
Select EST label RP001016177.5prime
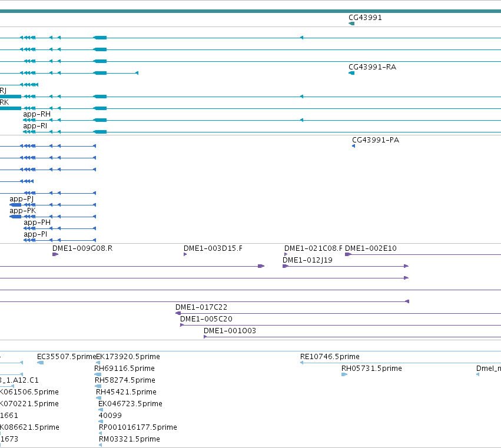[x=138, y=427]
